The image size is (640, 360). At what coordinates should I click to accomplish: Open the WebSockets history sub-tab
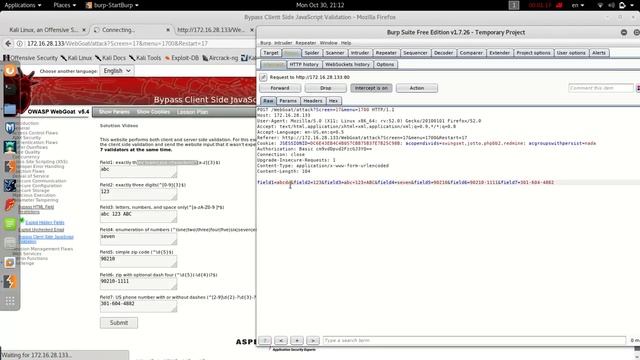(347, 64)
